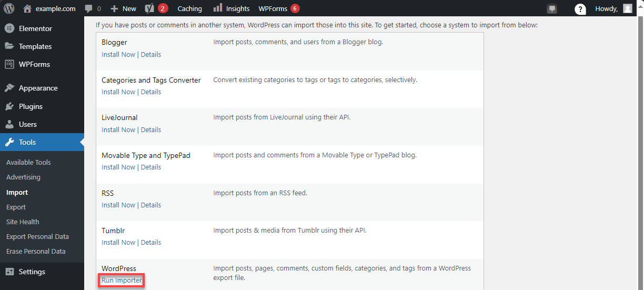Open the user avatar next to Howdy

(627, 8)
